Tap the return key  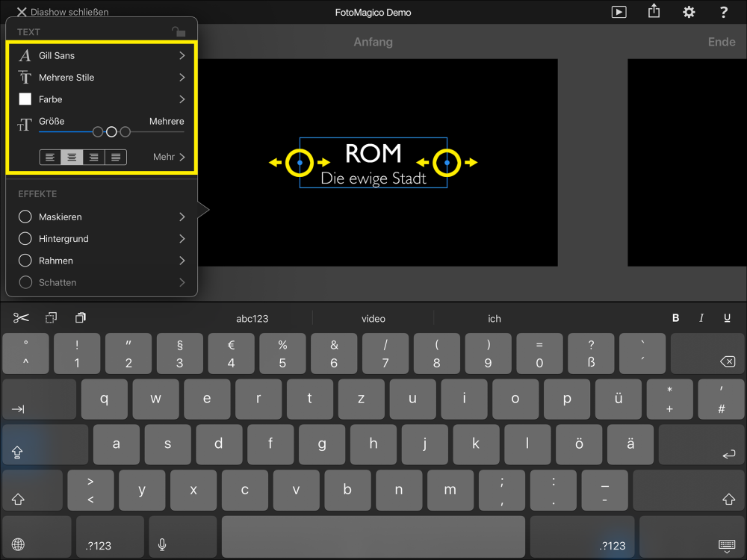click(701, 445)
